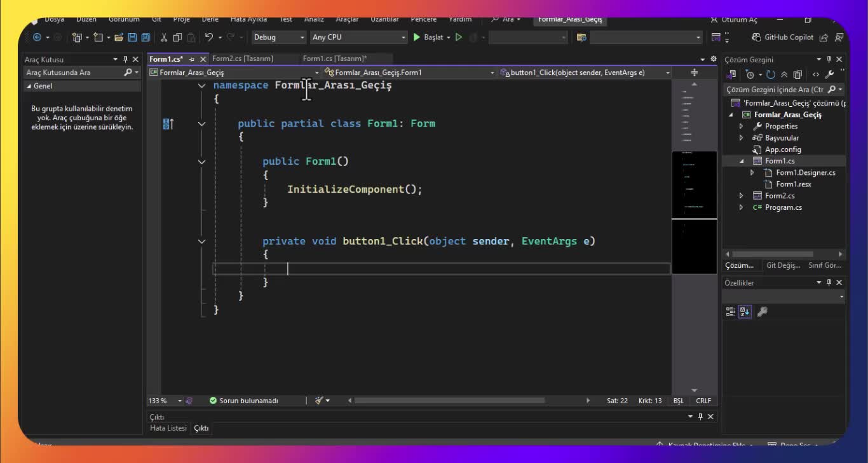The height and width of the screenshot is (463, 868).
Task: Open the Git menu
Action: 156,19
